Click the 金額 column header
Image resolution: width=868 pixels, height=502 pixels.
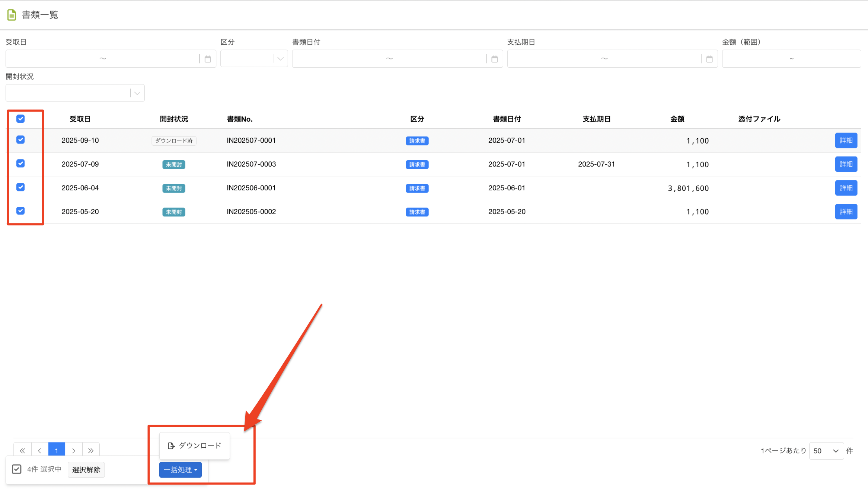677,119
